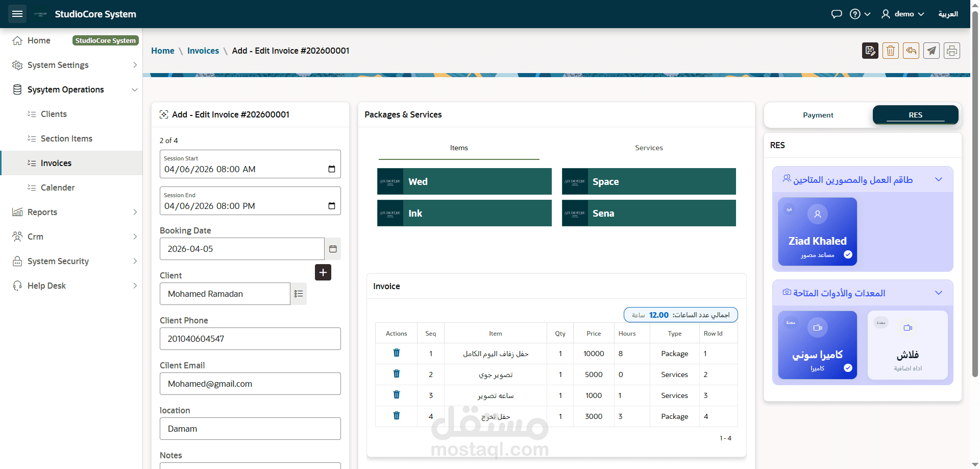Switch to the Items tab

459,148
